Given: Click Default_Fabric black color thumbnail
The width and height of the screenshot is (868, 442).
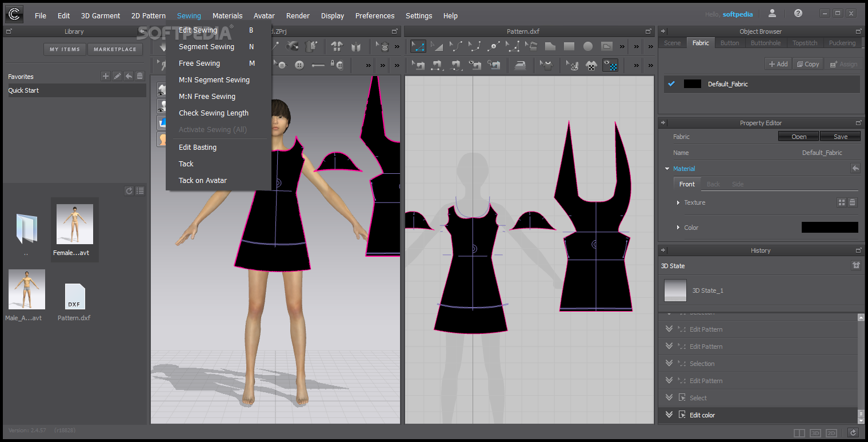Looking at the screenshot, I should point(693,83).
